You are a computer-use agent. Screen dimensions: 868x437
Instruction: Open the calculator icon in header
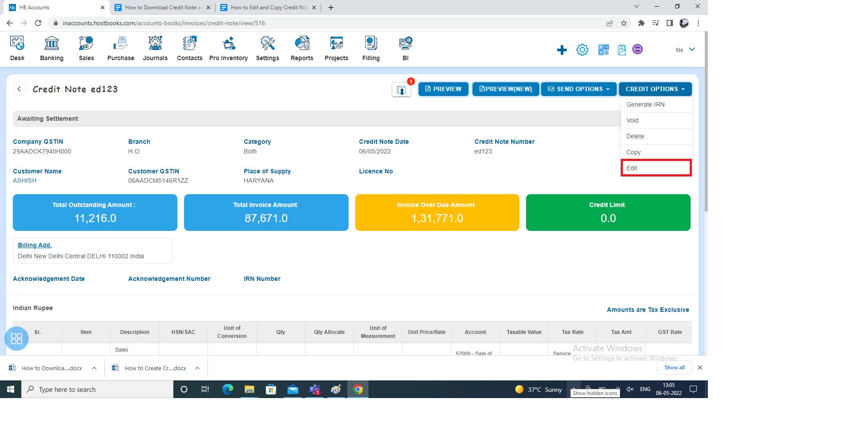tap(603, 50)
